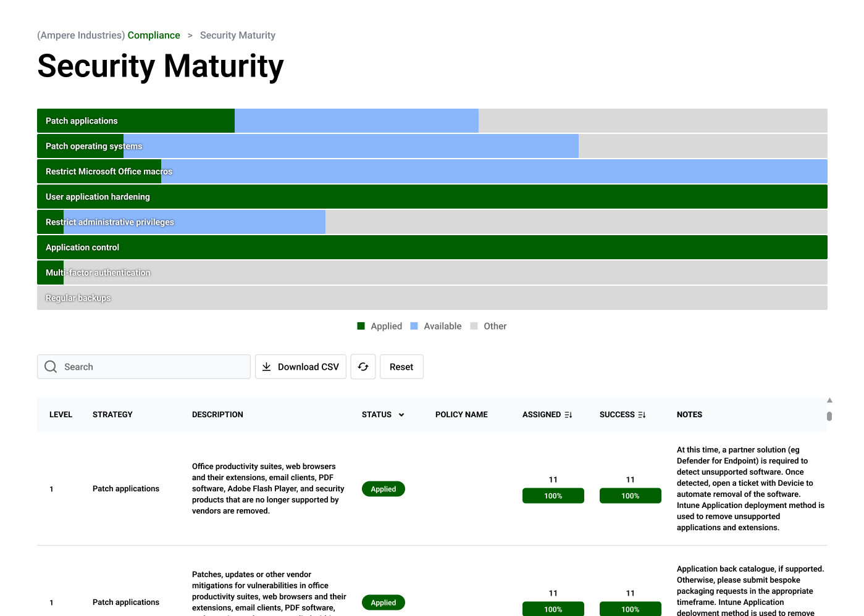Toggle the Applied legend item
864x616 pixels.
click(379, 326)
